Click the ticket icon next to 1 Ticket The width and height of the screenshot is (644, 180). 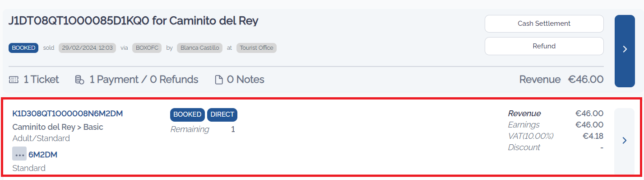14,80
